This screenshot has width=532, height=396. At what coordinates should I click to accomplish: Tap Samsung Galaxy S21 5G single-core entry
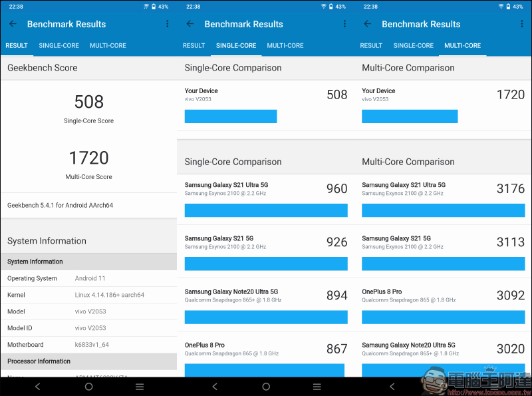[x=266, y=252]
